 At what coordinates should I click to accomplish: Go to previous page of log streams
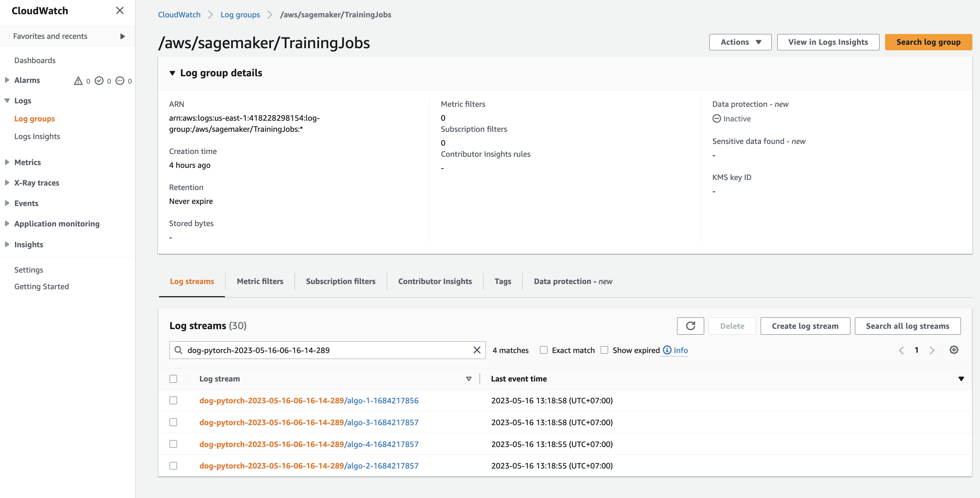901,350
